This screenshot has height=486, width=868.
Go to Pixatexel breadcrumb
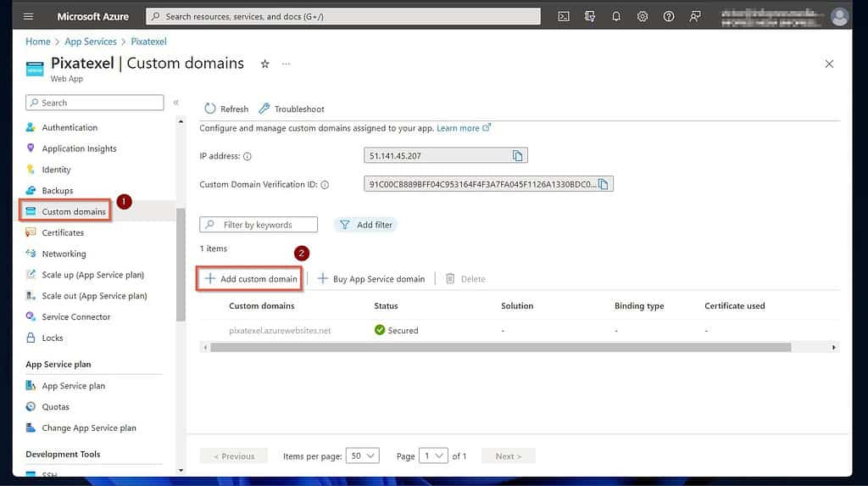point(148,42)
